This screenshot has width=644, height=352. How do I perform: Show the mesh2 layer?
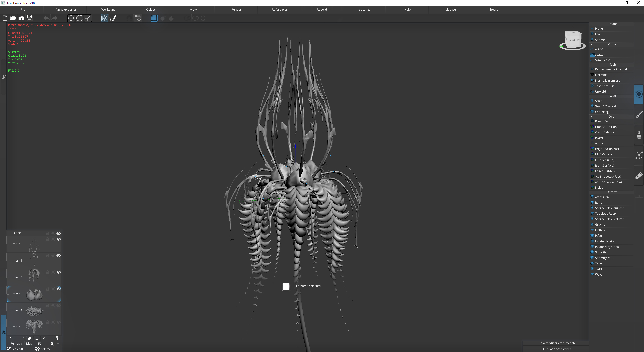coord(59,305)
